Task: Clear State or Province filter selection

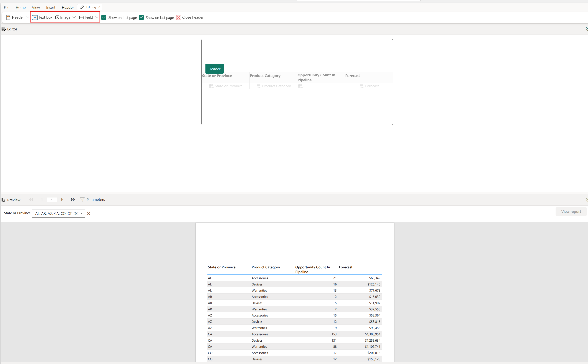Action: pyautogui.click(x=89, y=213)
